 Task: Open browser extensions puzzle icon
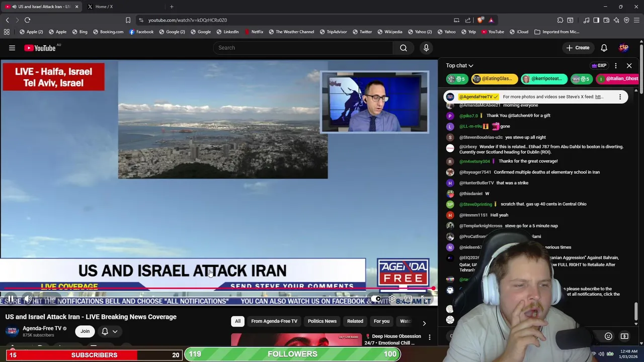coord(560,20)
